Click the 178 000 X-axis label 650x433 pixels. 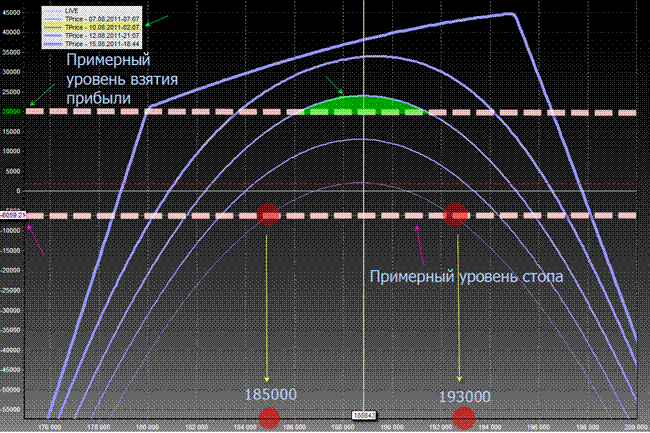point(99,427)
